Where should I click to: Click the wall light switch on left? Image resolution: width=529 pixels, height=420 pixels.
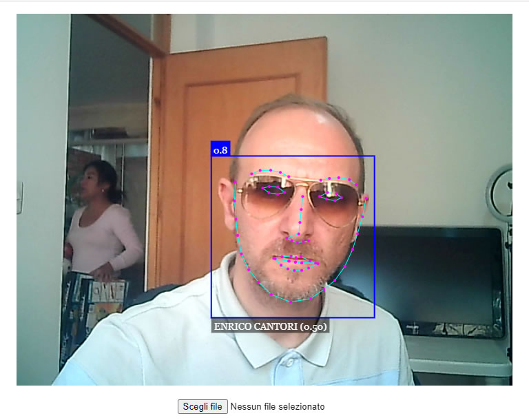click(x=19, y=187)
